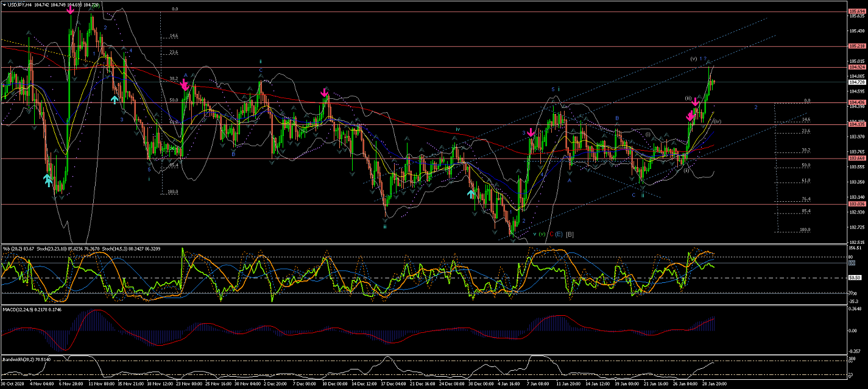
Task: Click the 4 Jan 16:00 time label
Action: coord(509,385)
